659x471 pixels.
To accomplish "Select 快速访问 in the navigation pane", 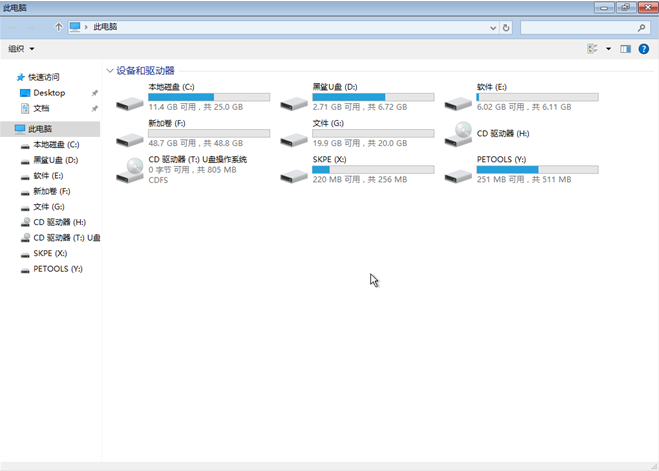I will pos(43,77).
